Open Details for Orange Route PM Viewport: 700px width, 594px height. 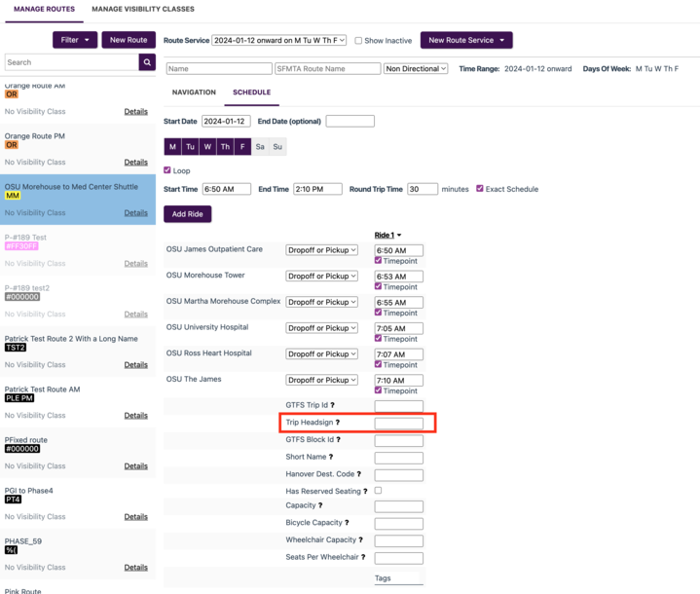135,162
